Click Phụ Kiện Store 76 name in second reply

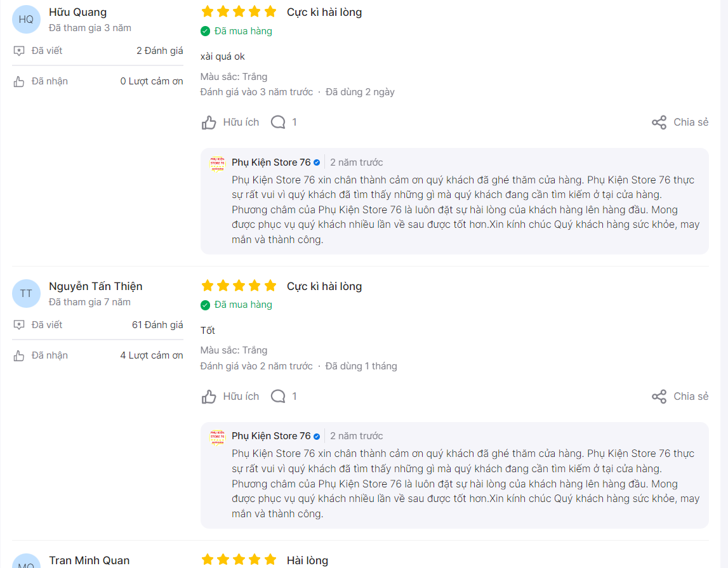coord(271,436)
